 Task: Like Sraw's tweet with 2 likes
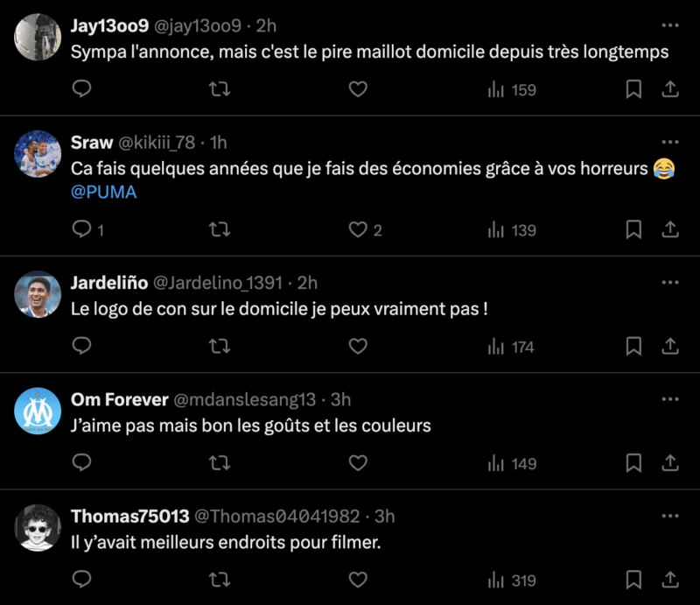click(358, 229)
